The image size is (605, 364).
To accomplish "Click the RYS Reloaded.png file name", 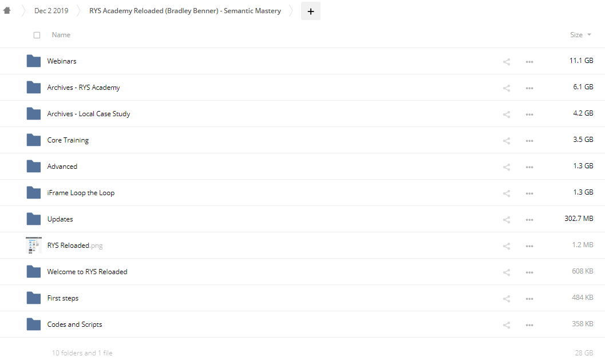I will pyautogui.click(x=75, y=246).
